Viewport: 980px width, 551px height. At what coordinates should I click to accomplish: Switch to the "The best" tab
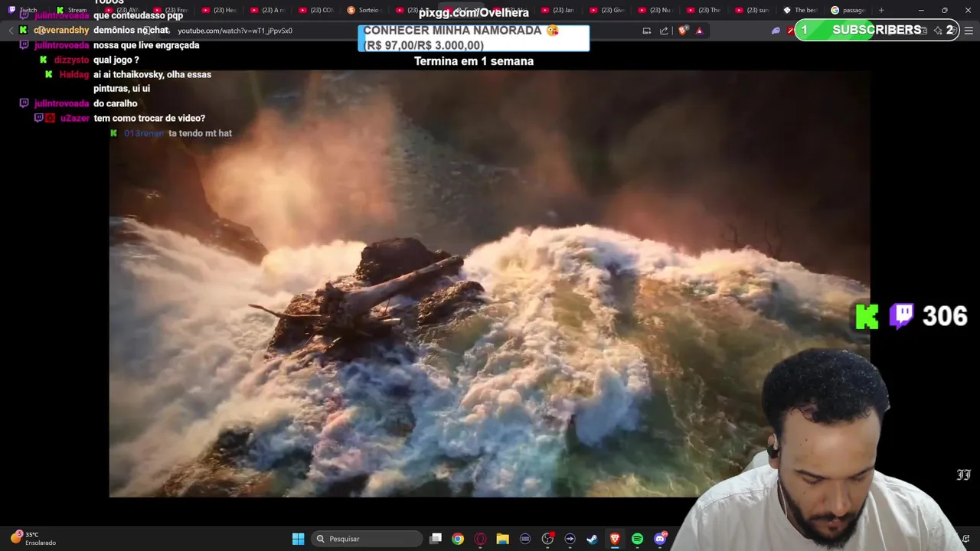(x=800, y=10)
